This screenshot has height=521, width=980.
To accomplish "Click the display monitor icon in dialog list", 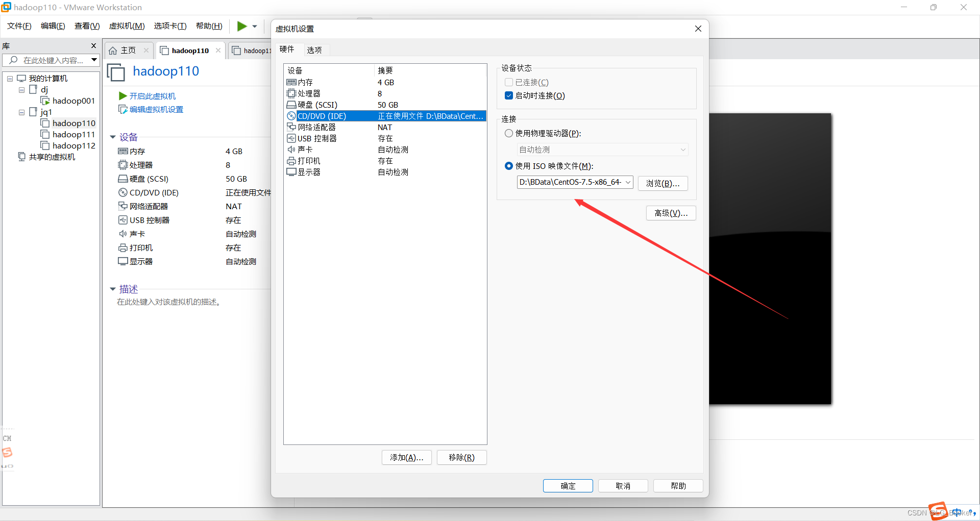I will (291, 172).
